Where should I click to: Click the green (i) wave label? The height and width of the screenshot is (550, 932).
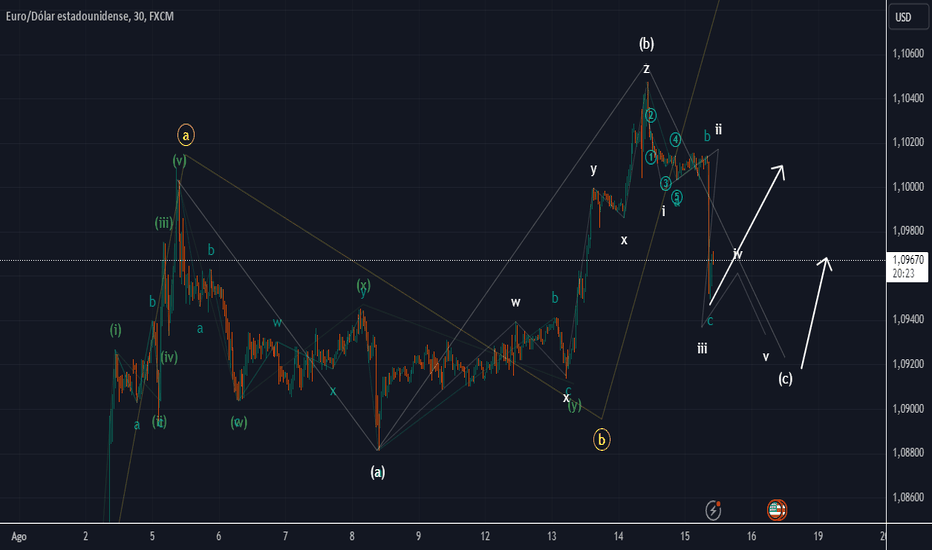click(x=115, y=329)
